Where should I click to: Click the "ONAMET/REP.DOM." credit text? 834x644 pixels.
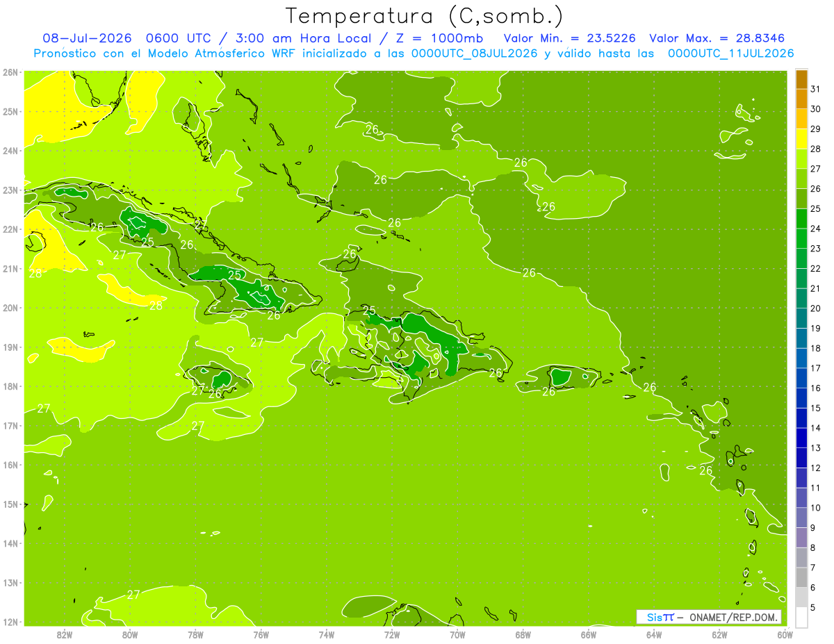(733, 617)
